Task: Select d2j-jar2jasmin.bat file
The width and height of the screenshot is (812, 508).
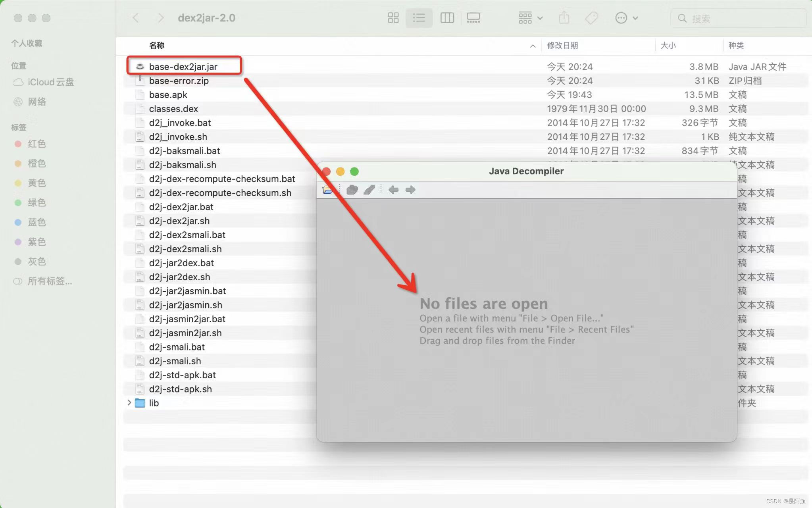Action: 187,291
